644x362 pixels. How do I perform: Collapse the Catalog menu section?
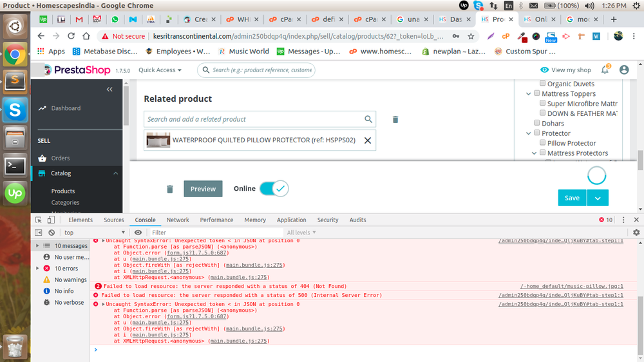point(115,173)
